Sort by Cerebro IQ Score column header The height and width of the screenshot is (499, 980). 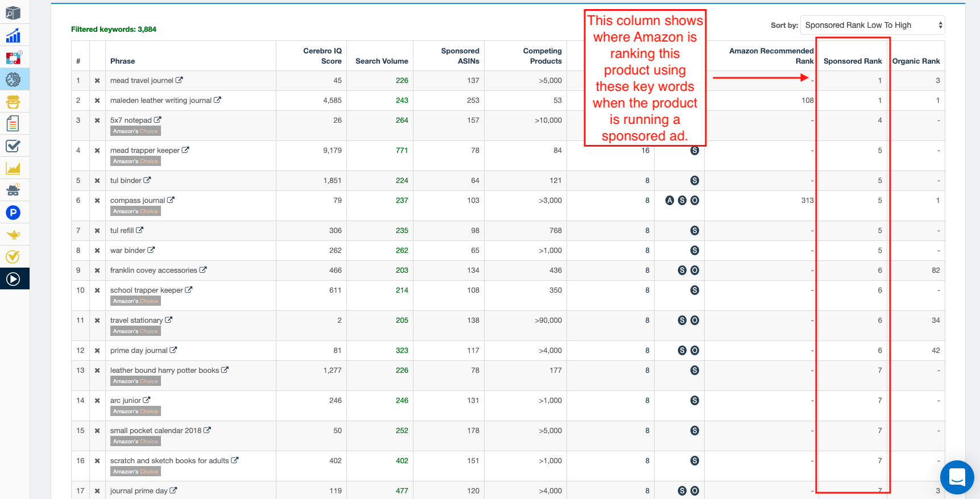tap(322, 56)
